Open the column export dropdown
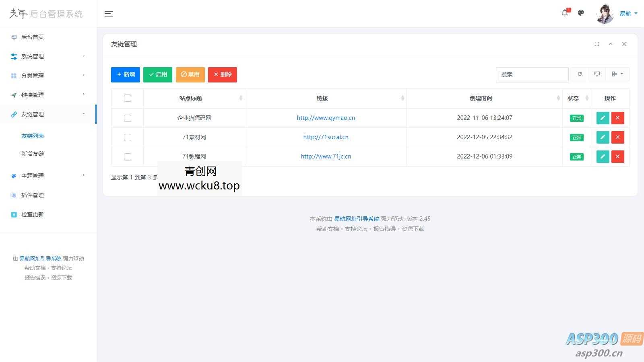This screenshot has width=644, height=362. click(x=617, y=74)
